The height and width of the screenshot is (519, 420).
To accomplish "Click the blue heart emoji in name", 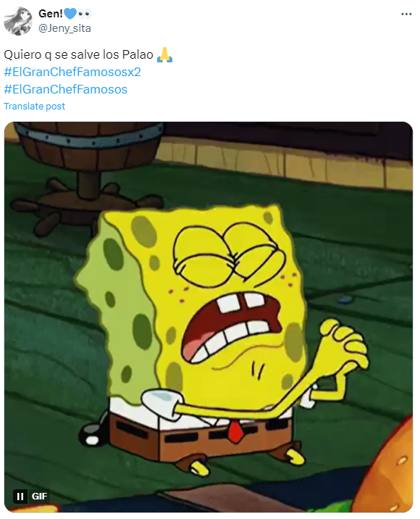I will pos(70,14).
